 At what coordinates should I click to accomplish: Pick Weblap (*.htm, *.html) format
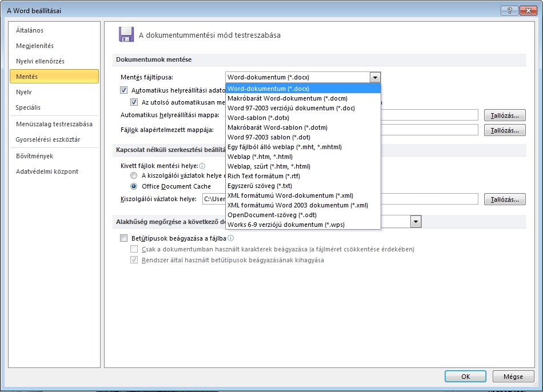[303, 157]
